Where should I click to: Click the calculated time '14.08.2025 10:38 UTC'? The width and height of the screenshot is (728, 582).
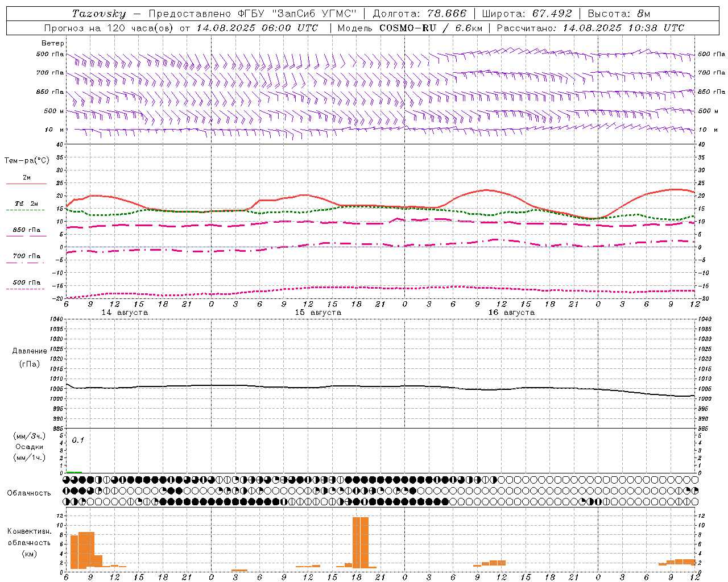(623, 28)
